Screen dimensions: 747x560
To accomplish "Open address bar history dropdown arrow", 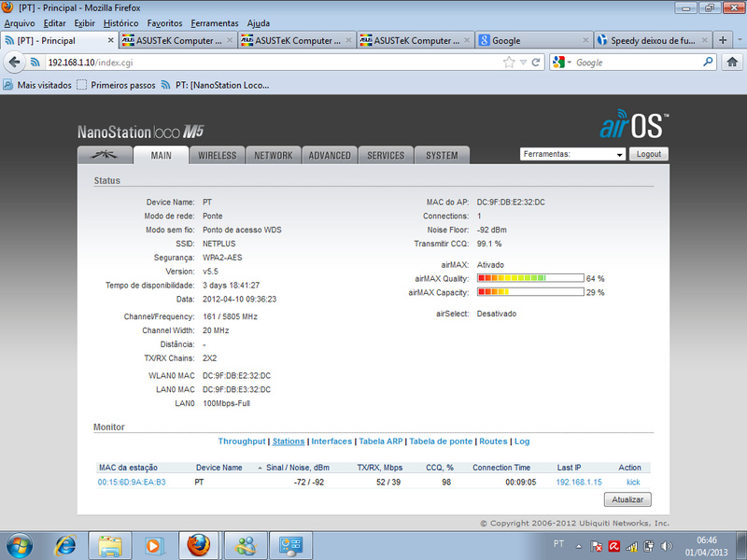I will [523, 63].
